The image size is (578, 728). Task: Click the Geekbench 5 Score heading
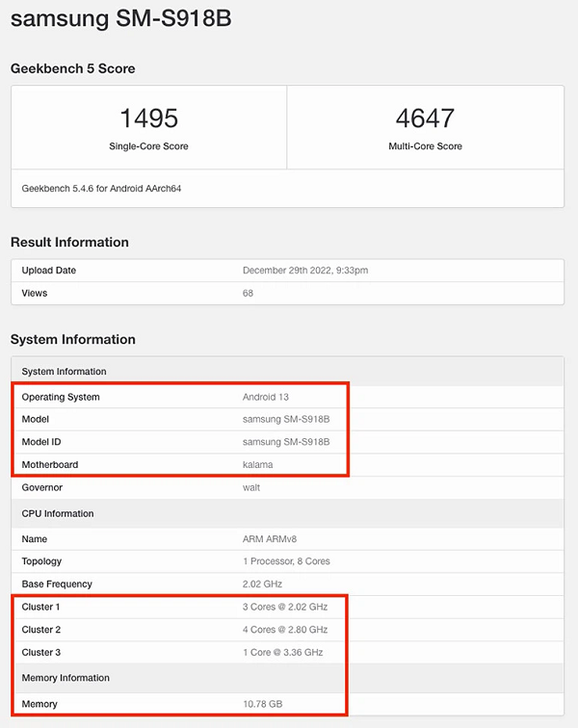pos(72,68)
